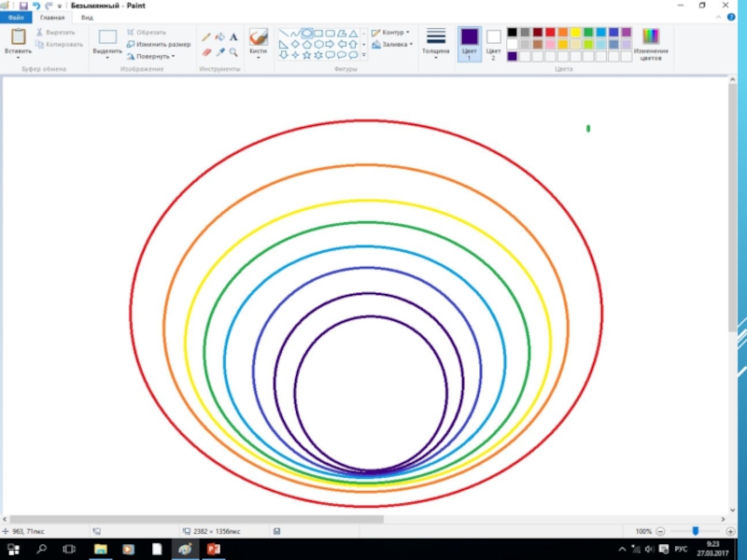
Task: Select the Pencil tool
Action: [x=206, y=37]
